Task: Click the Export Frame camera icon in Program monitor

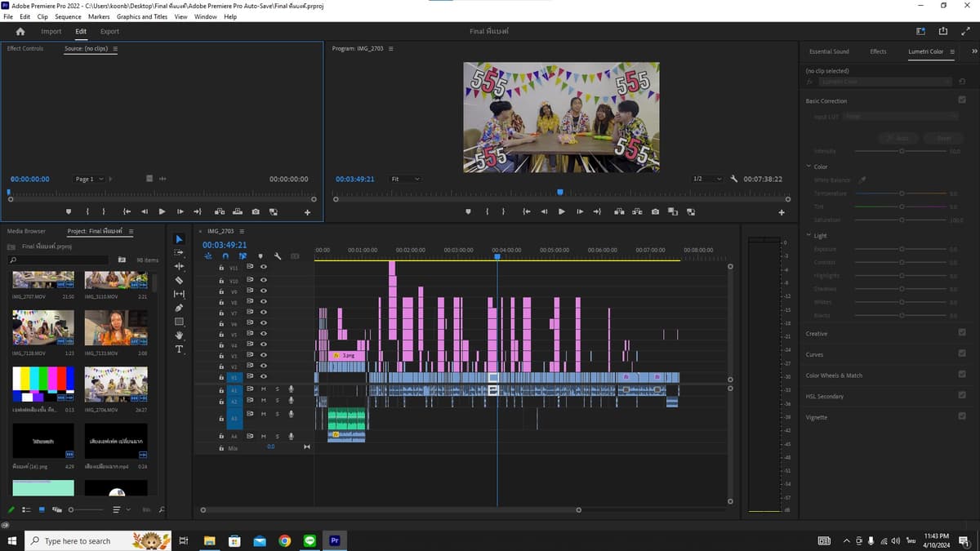Action: [x=655, y=211]
